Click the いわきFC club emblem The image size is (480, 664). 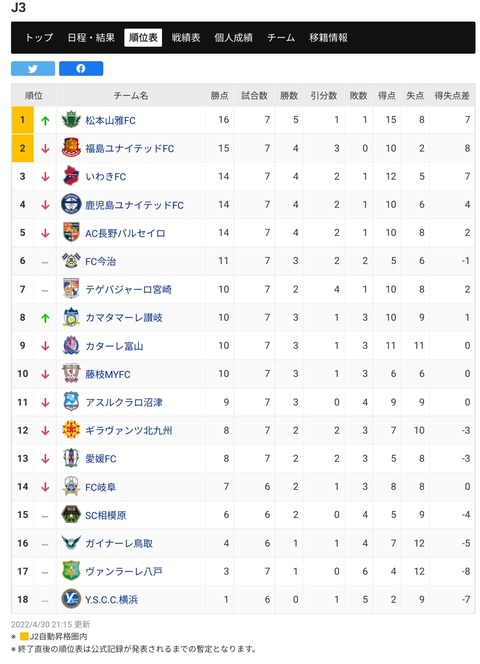pyautogui.click(x=71, y=176)
